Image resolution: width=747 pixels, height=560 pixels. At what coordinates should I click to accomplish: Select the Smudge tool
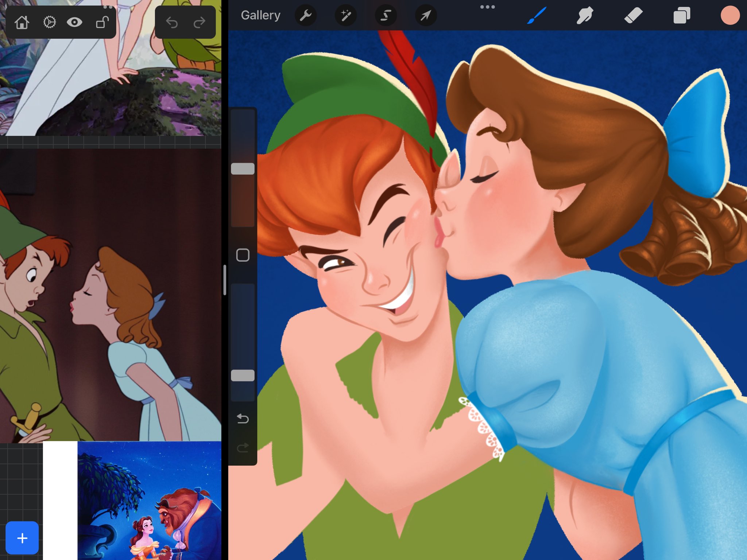tap(585, 15)
